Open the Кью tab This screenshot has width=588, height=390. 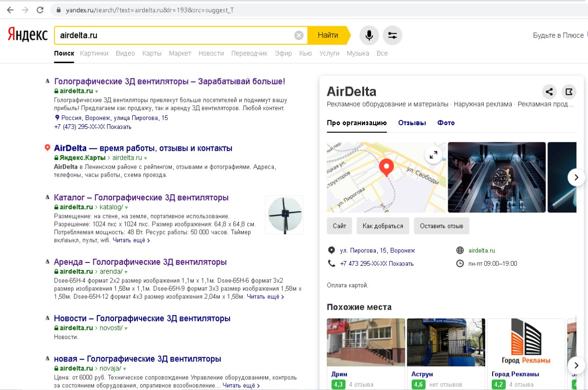click(305, 53)
